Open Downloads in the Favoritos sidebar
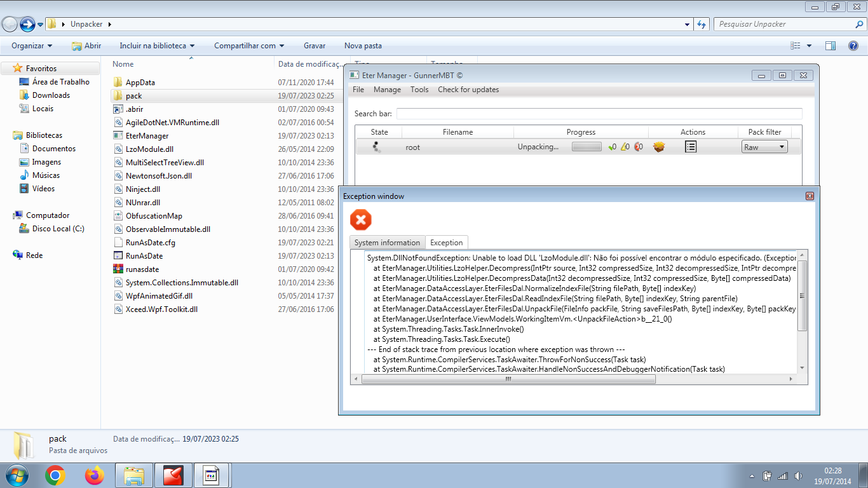The image size is (868, 488). click(51, 95)
